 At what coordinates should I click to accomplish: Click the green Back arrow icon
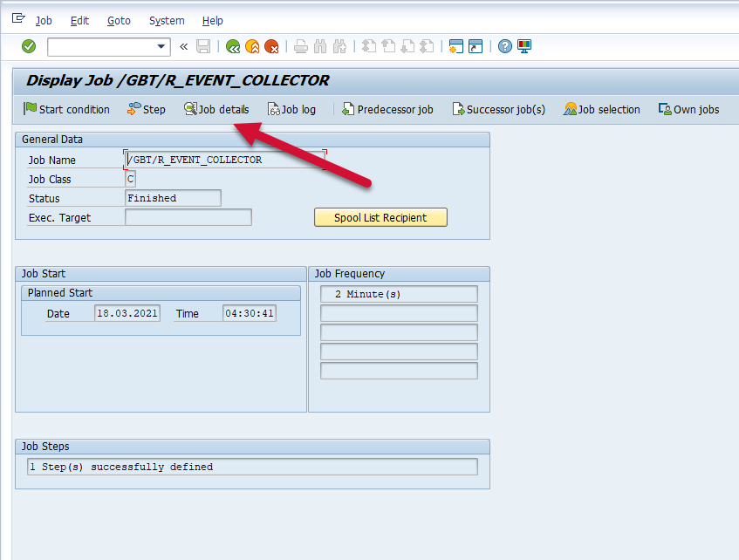click(233, 46)
